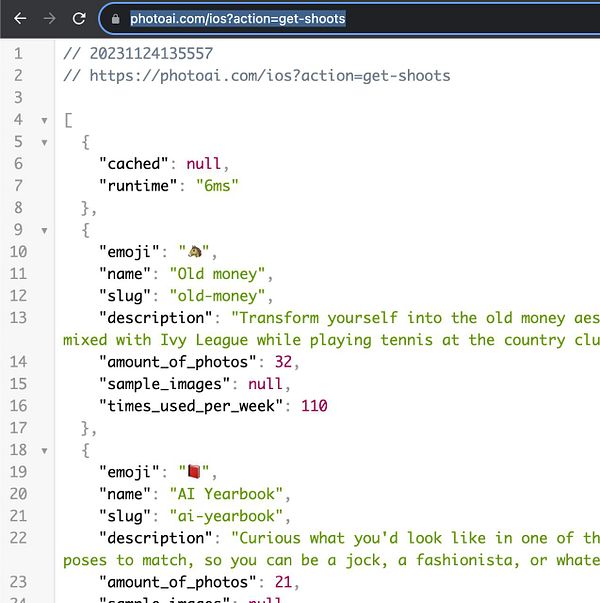
Task: Click the description starting "Curious what you'd"
Action: (415, 538)
